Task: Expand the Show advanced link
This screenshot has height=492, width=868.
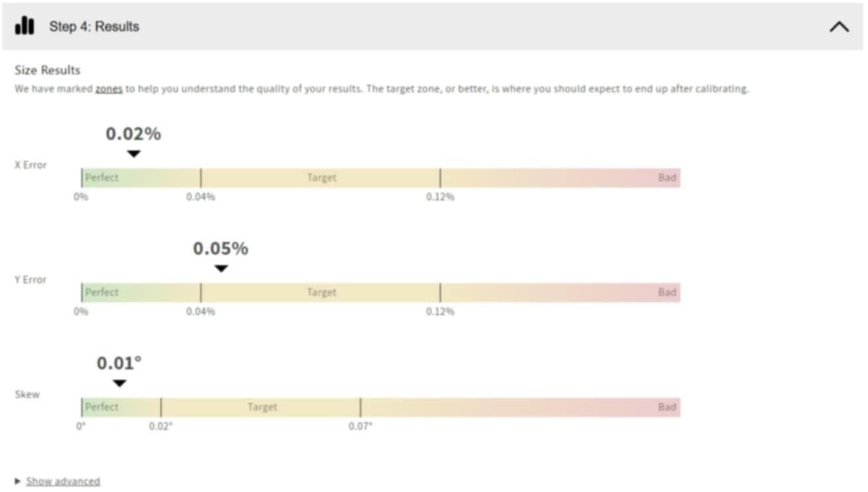Action: tap(63, 481)
